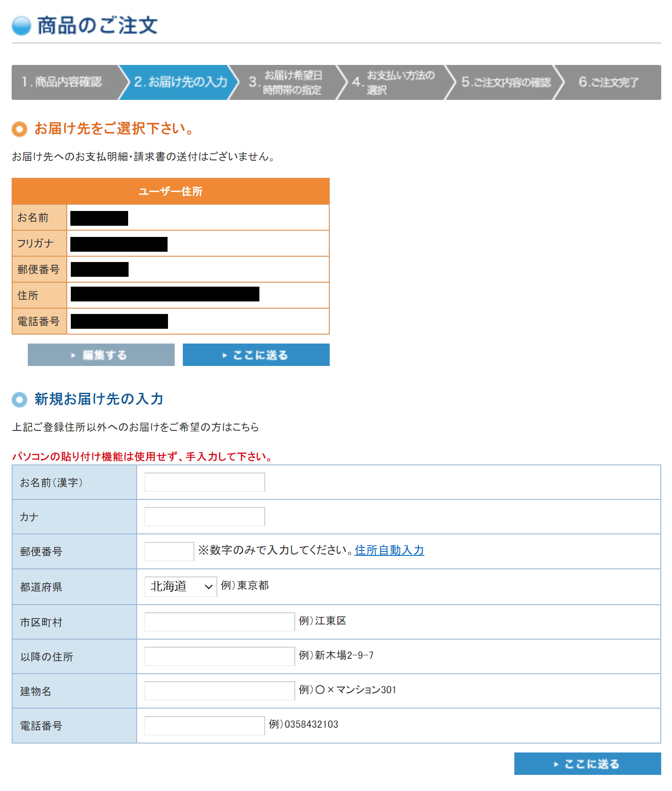Click the 住所 label in user address table
Screen dimensions: 672x791
(x=28, y=295)
